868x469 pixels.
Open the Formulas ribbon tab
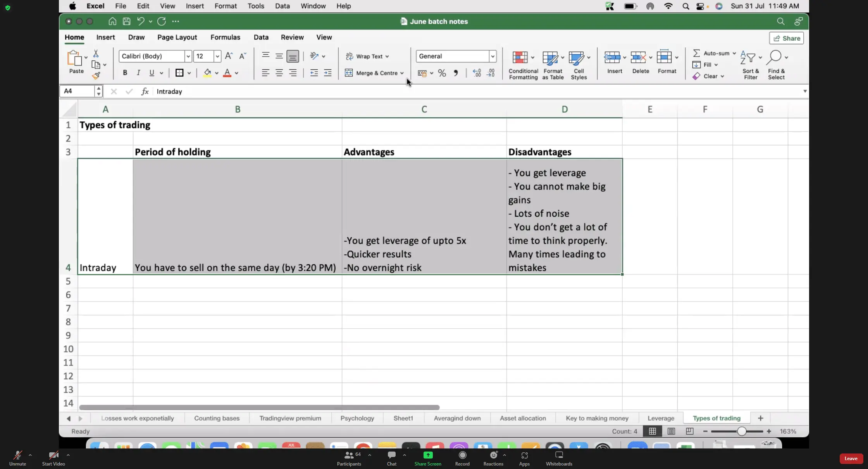pos(225,37)
